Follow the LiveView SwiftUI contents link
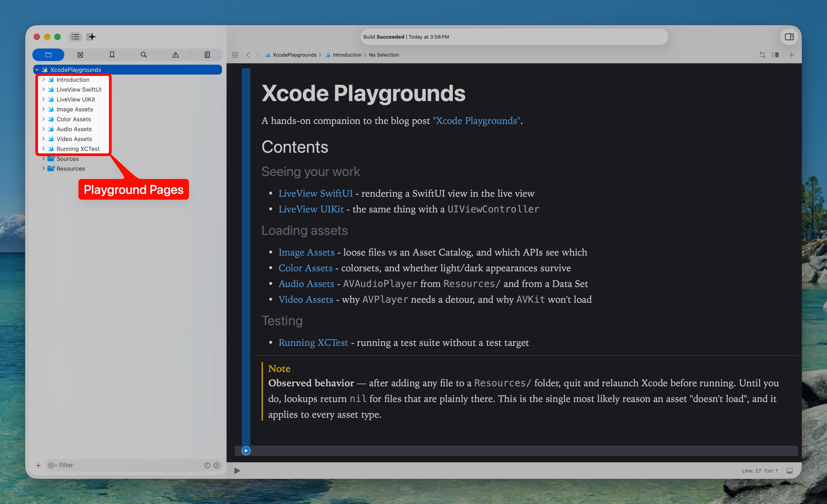The height and width of the screenshot is (504, 827). tap(316, 193)
